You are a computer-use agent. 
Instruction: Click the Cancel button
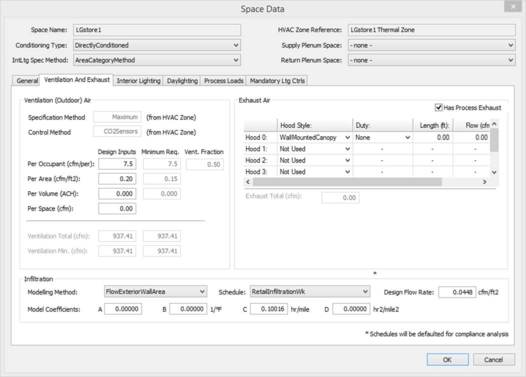(493, 360)
